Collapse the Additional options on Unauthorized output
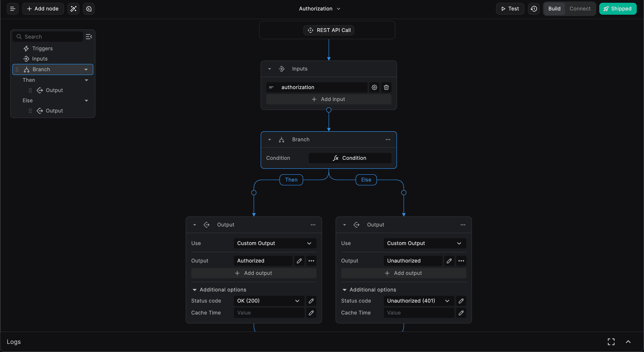Viewport: 644px width, 352px height. click(x=344, y=290)
